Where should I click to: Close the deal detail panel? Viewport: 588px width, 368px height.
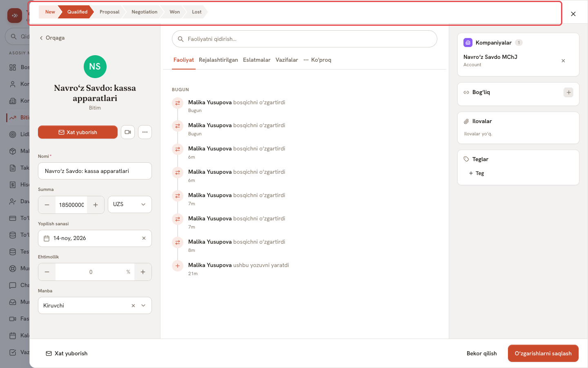(x=573, y=14)
